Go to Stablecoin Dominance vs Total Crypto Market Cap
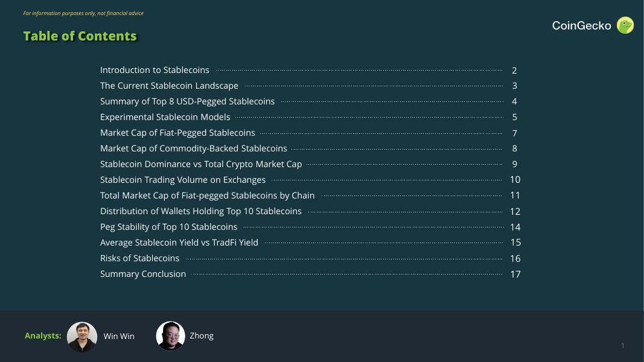 [201, 164]
